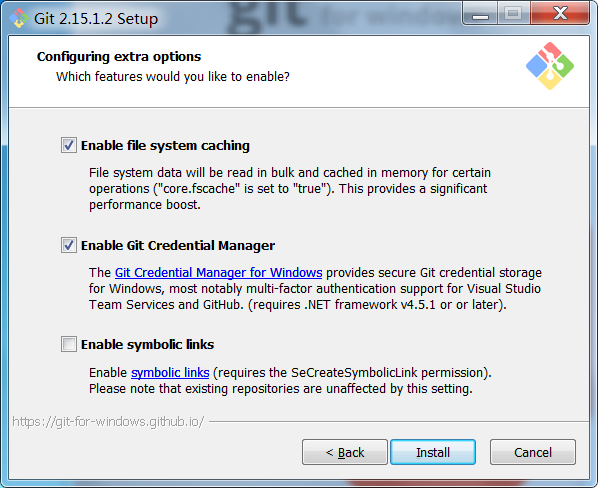Screen dimensions: 598x488
Task: Minimize the Git Setup window
Action: point(480,14)
